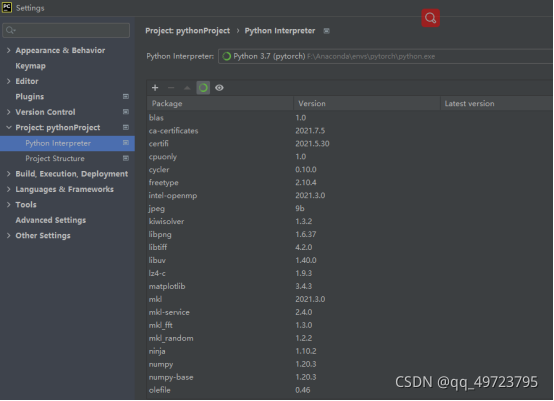Collapse the Project: pythonProject section

8,128
